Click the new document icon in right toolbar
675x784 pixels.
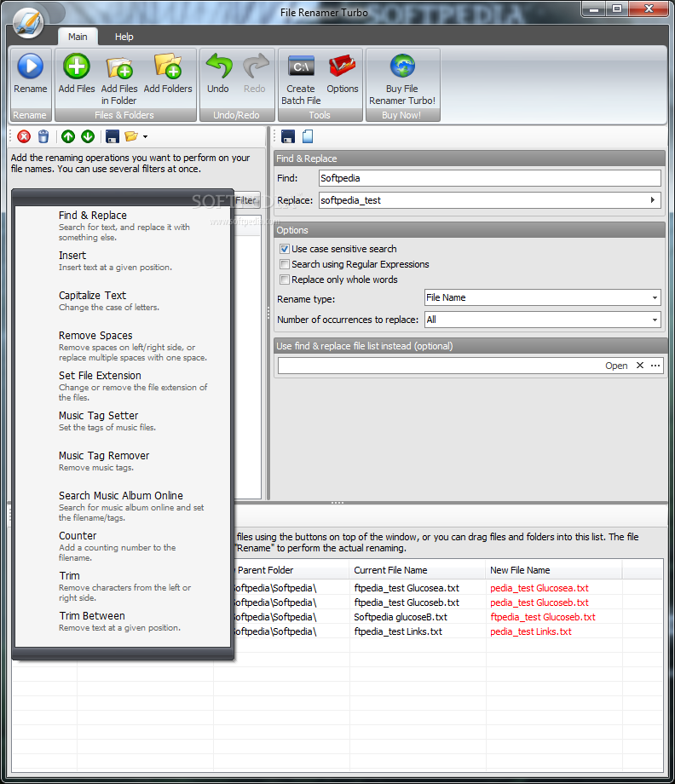[308, 136]
